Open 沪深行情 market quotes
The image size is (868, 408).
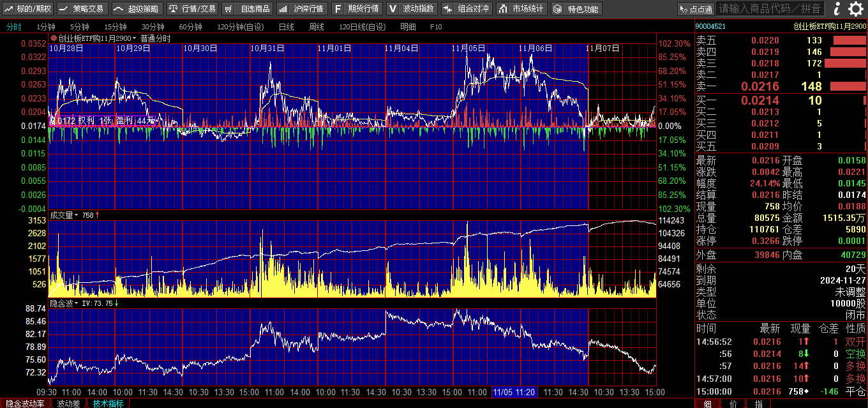(302, 9)
